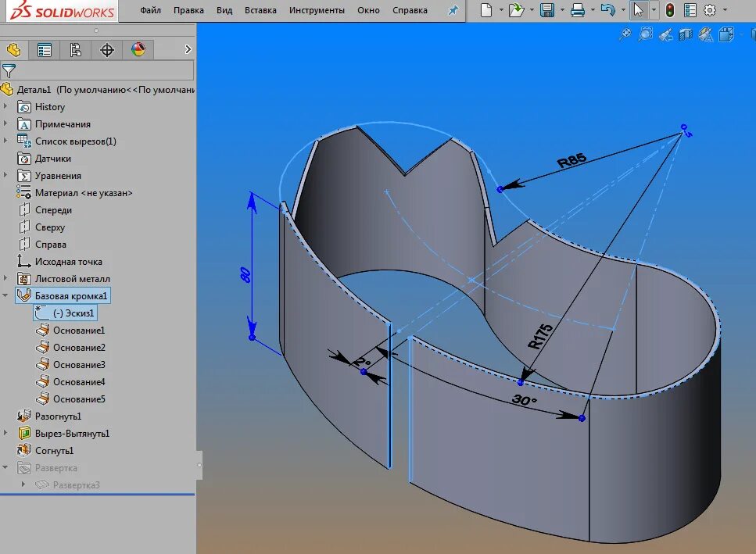Expand the Листовой металл node

(x=5, y=278)
